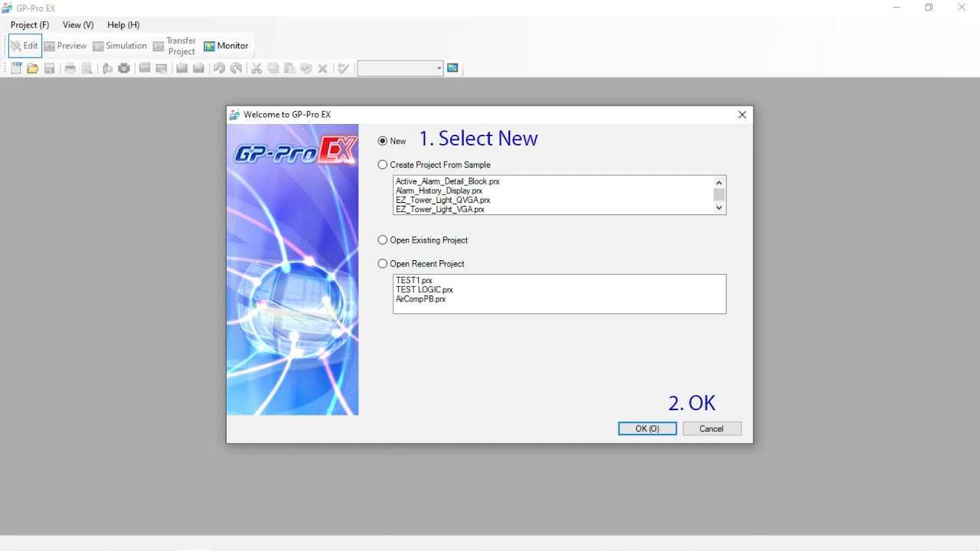Click the Print toolbar icon
Image resolution: width=980 pixels, height=551 pixels.
[x=70, y=68]
